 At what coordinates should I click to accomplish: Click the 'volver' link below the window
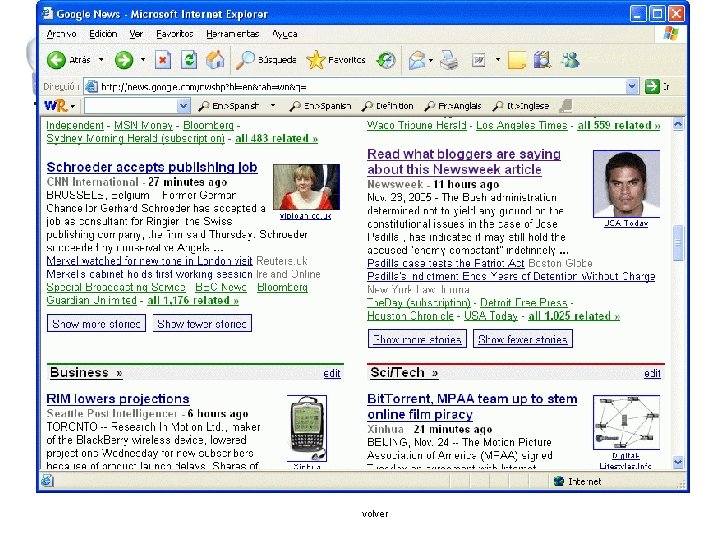coord(375,514)
